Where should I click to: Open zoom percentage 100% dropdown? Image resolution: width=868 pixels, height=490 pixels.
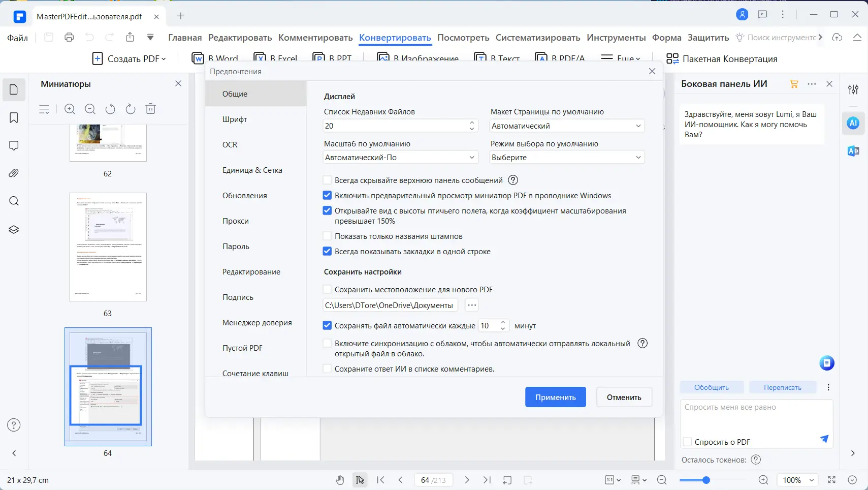[x=798, y=480]
